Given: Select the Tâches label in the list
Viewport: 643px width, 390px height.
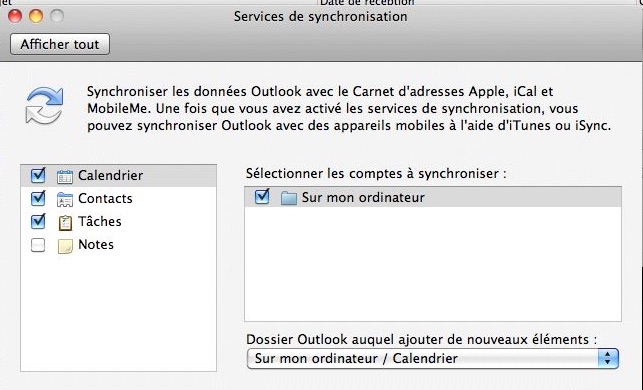Looking at the screenshot, I should click(100, 221).
